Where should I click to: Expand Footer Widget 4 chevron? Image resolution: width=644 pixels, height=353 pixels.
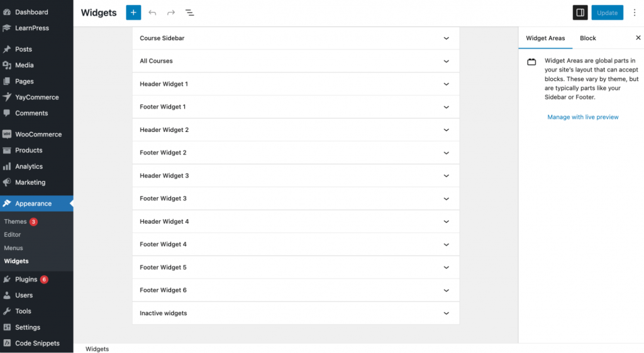(446, 245)
